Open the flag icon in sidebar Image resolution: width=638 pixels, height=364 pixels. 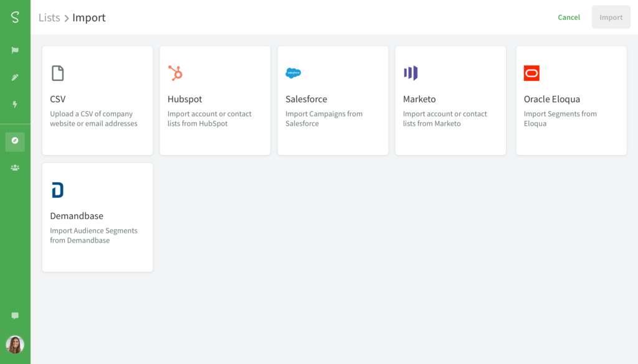pyautogui.click(x=15, y=50)
